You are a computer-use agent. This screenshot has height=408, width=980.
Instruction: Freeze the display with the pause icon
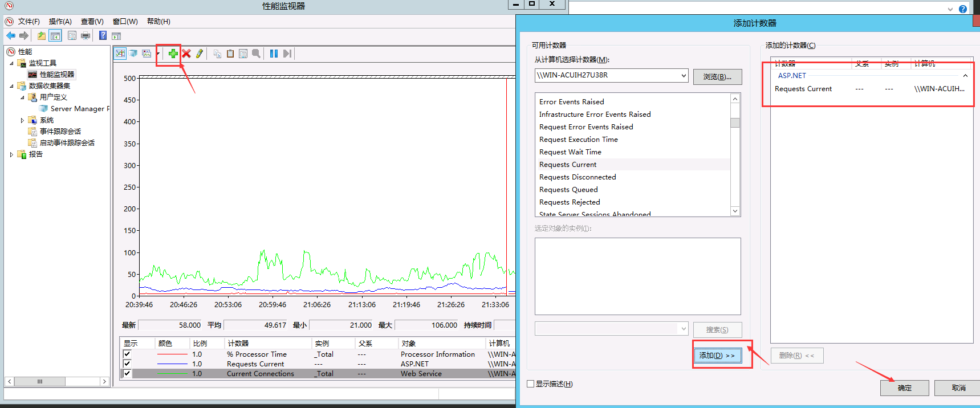point(274,54)
